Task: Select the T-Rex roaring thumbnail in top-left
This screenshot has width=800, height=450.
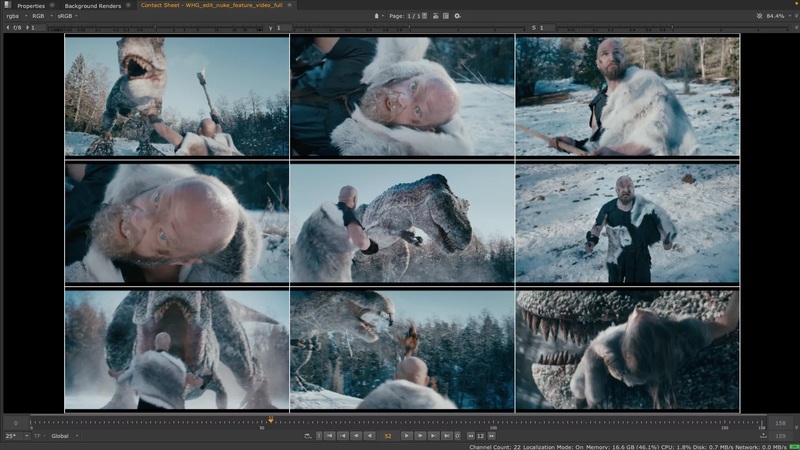Action: [177, 96]
